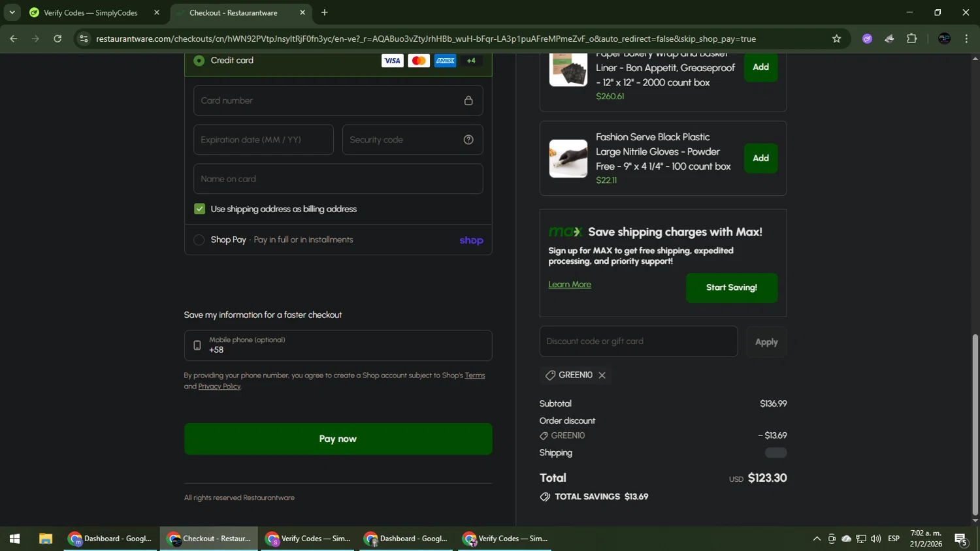This screenshot has width=980, height=551.
Task: Click the lock icon in Card number field
Action: pyautogui.click(x=468, y=101)
